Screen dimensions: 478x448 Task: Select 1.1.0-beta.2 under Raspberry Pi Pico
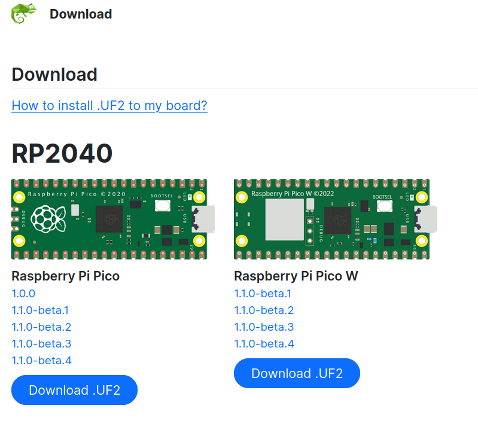[x=41, y=327]
